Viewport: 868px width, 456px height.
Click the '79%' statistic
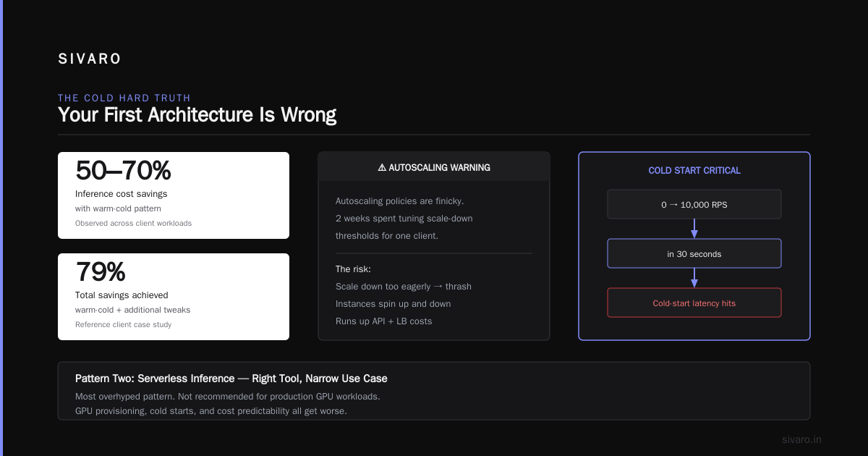(x=101, y=272)
